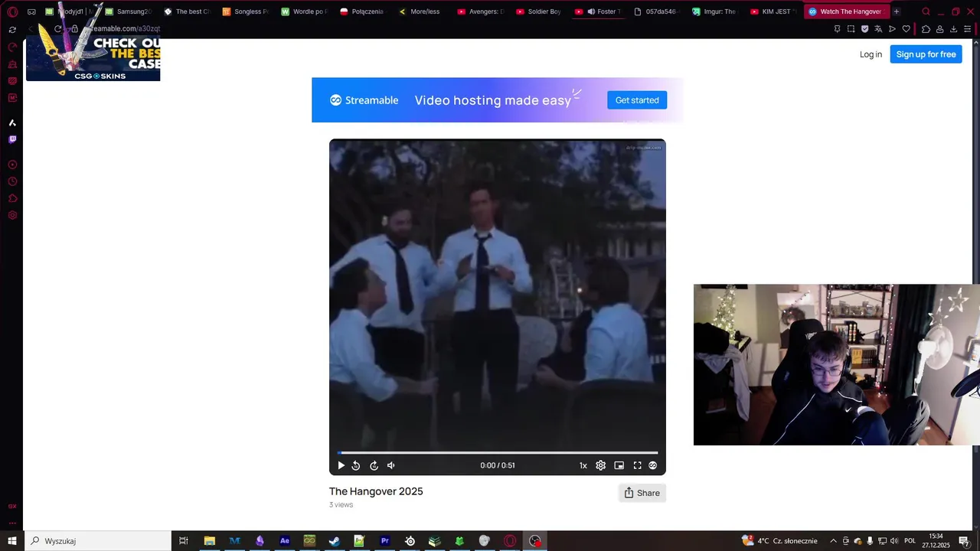The width and height of the screenshot is (980, 551).
Task: Open Task View on the taskbar
Action: tap(184, 541)
